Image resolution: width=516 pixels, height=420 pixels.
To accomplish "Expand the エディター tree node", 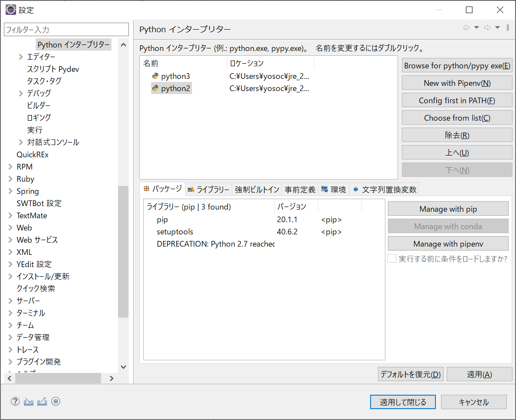I will 21,57.
